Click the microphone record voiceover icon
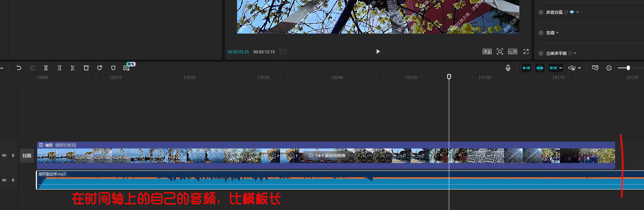Viewport: 644px width, 210px height. point(508,68)
